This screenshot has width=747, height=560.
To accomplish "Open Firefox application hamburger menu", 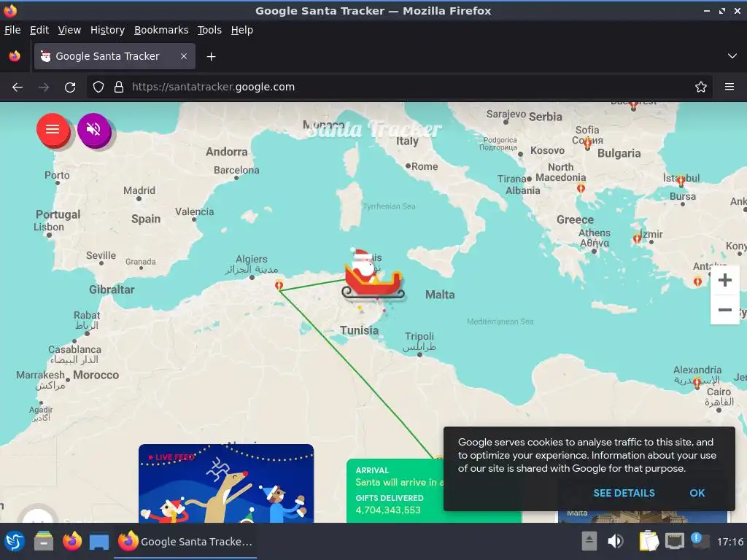I will point(729,87).
